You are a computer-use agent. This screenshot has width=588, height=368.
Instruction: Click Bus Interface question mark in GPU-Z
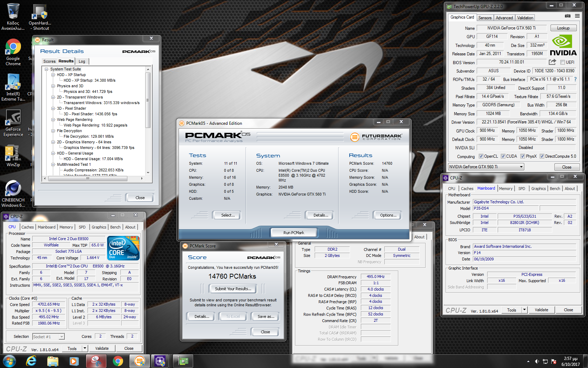[575, 79]
